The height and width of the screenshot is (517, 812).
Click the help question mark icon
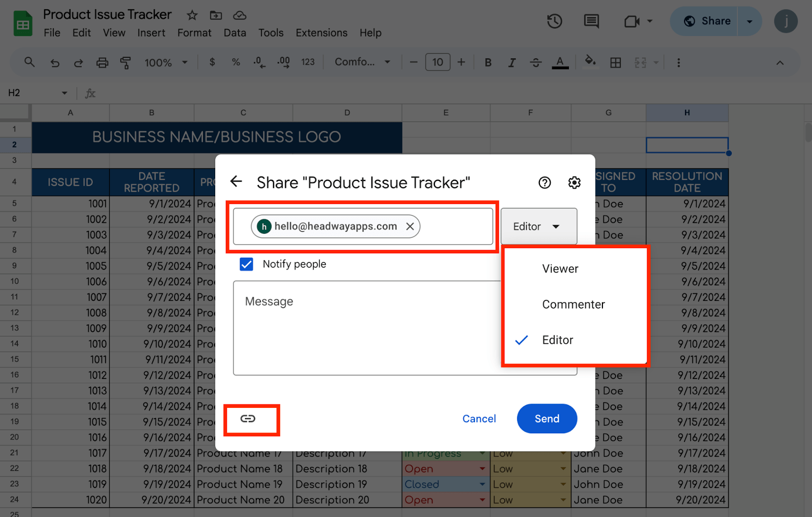click(545, 183)
